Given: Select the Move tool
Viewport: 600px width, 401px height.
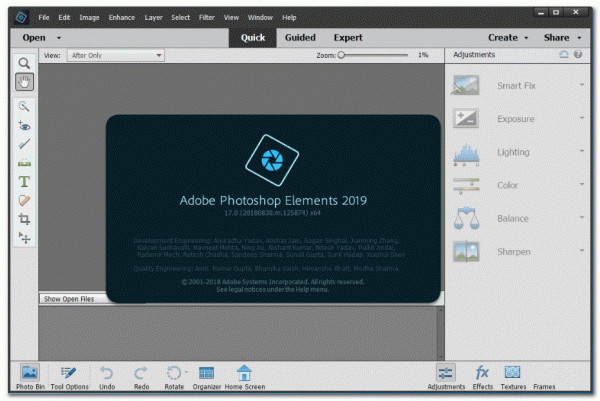Looking at the screenshot, I should click(24, 238).
